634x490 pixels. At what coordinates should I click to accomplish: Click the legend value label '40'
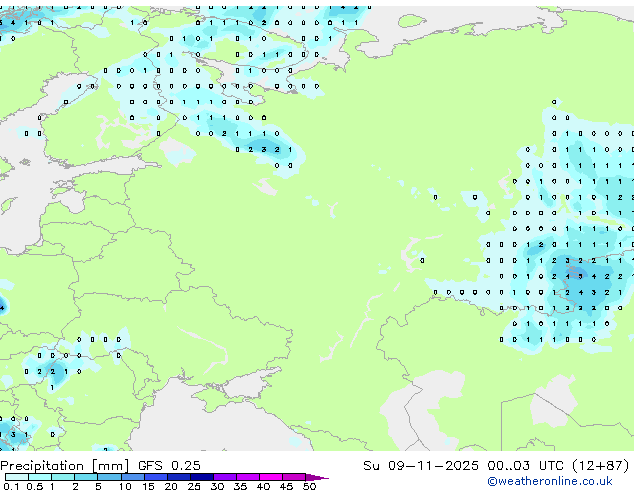click(x=263, y=486)
